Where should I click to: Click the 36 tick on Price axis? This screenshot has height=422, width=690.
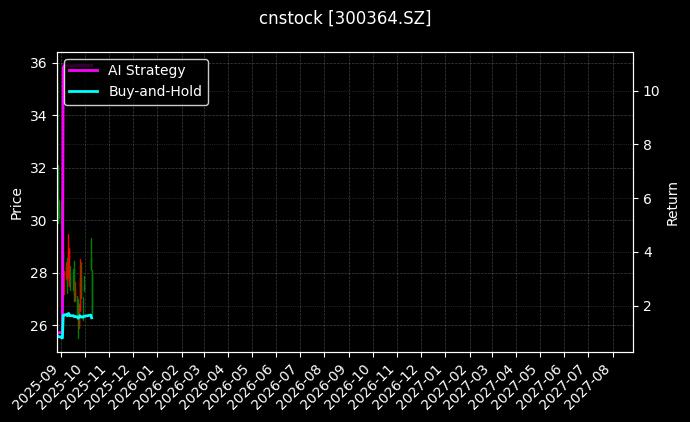pos(39,63)
